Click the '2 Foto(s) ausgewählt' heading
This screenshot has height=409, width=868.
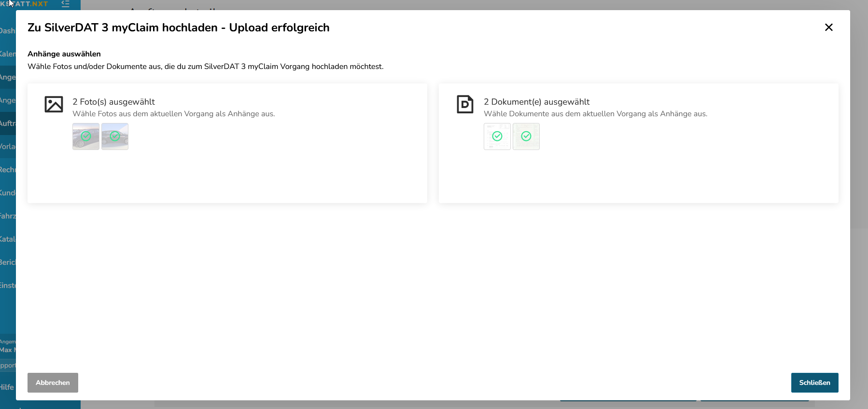pyautogui.click(x=113, y=102)
